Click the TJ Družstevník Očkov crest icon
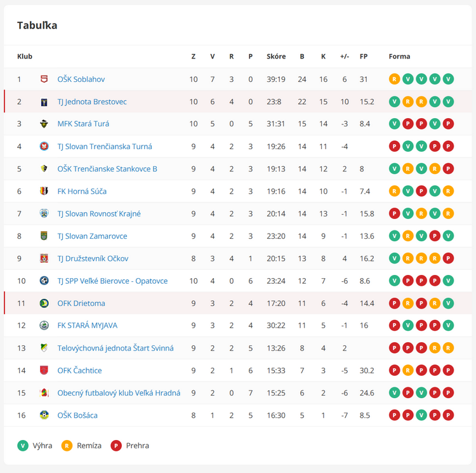476x473 pixels. pos(44,258)
